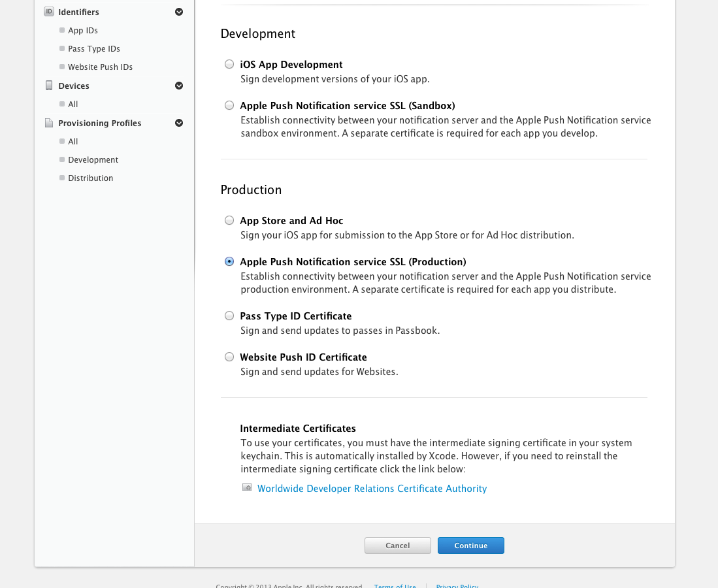Click 'Sign and send updates to passes in Passbook.'
This screenshot has width=718, height=588.
pyautogui.click(x=340, y=330)
